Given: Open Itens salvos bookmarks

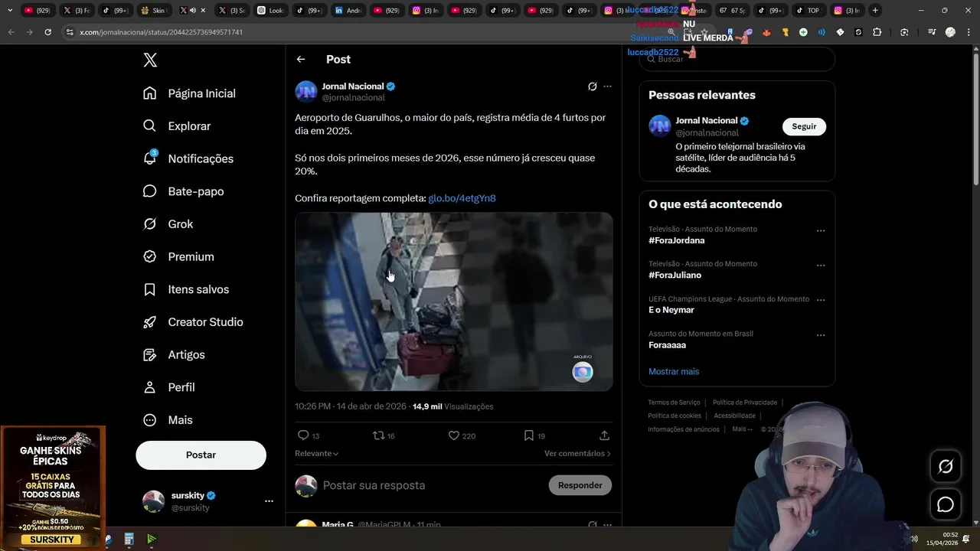Looking at the screenshot, I should coord(186,289).
